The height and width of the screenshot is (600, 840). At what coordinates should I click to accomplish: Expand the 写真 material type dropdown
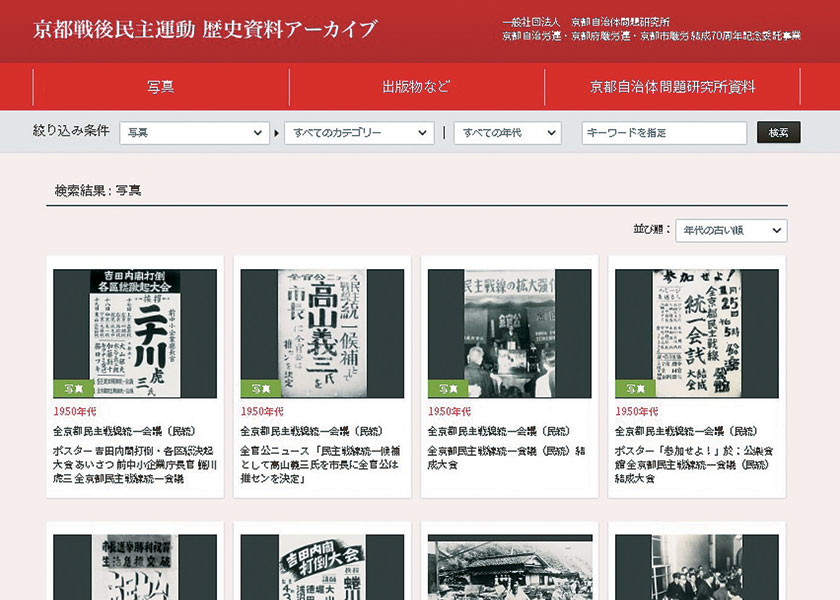click(194, 133)
